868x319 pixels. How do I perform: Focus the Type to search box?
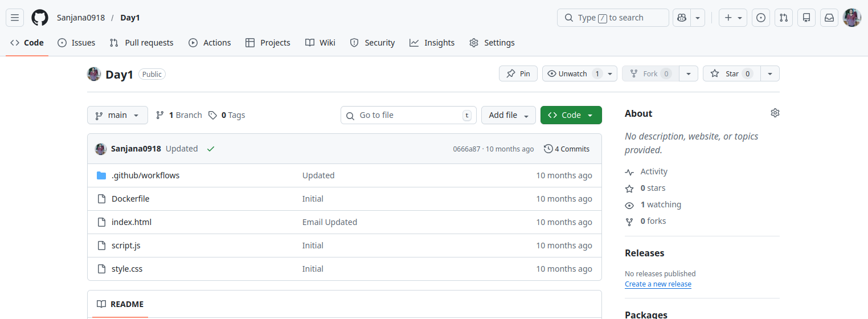pos(613,18)
